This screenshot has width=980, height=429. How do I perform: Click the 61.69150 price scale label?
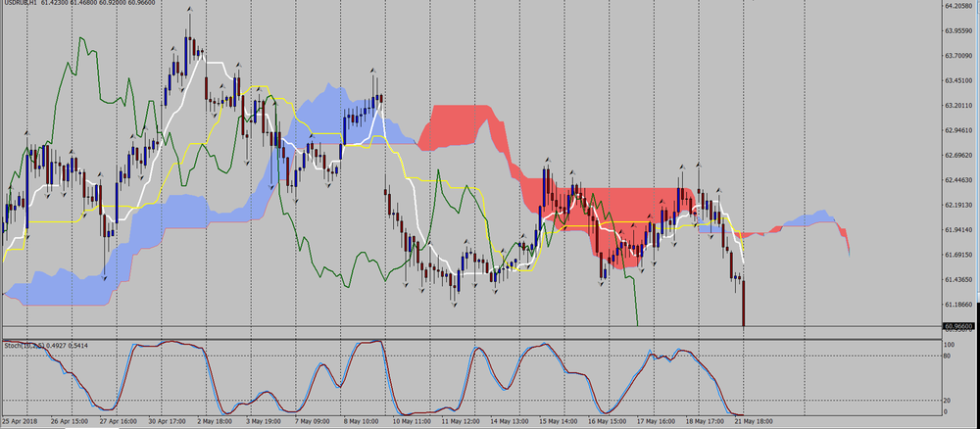956,255
